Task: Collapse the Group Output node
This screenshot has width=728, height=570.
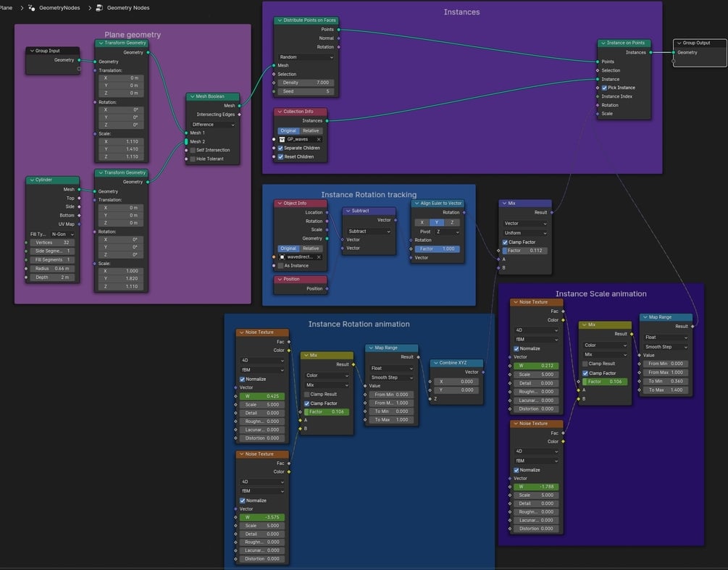Action: (679, 43)
